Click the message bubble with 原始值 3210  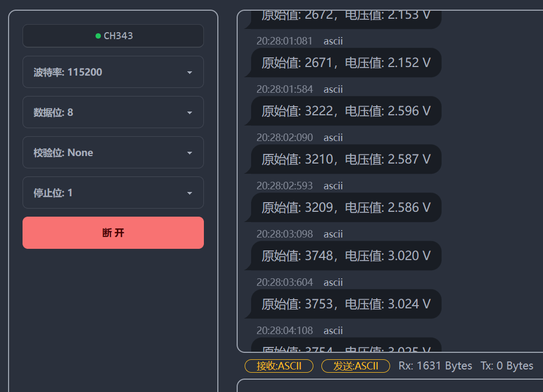pyautogui.click(x=346, y=159)
